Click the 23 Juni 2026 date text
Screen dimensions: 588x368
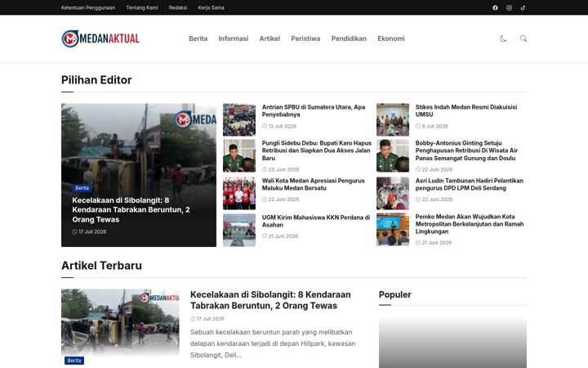click(x=283, y=169)
